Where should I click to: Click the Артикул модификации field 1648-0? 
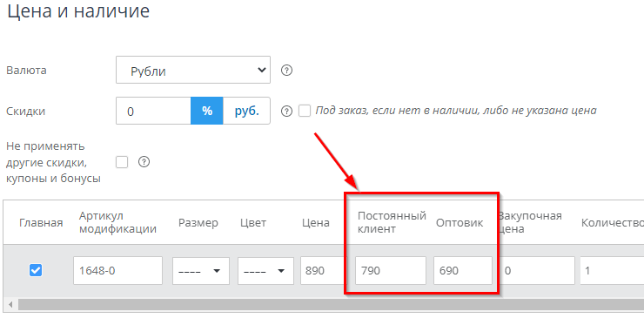(x=117, y=271)
